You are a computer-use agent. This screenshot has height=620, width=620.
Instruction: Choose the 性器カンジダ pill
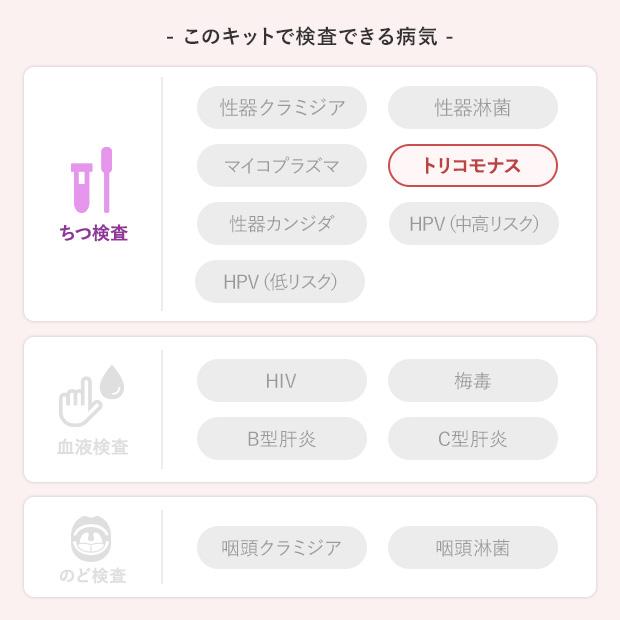click(x=282, y=224)
